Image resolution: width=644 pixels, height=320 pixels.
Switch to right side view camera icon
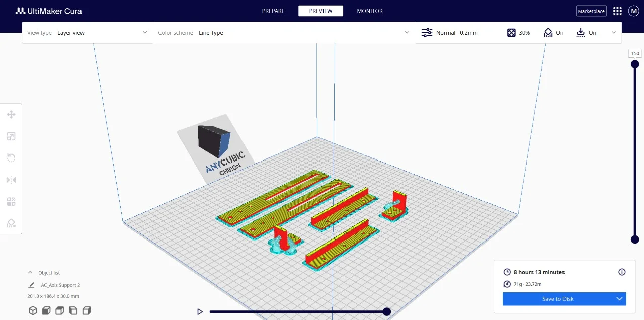(x=86, y=310)
